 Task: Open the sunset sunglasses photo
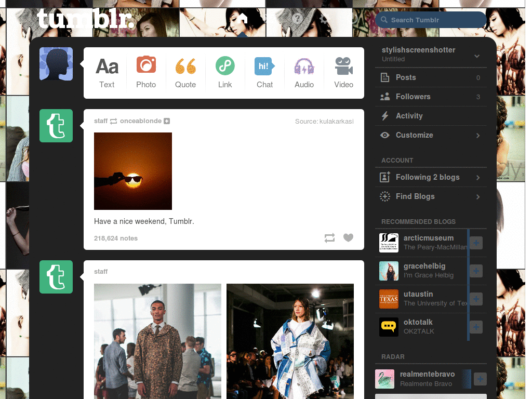coord(133,171)
